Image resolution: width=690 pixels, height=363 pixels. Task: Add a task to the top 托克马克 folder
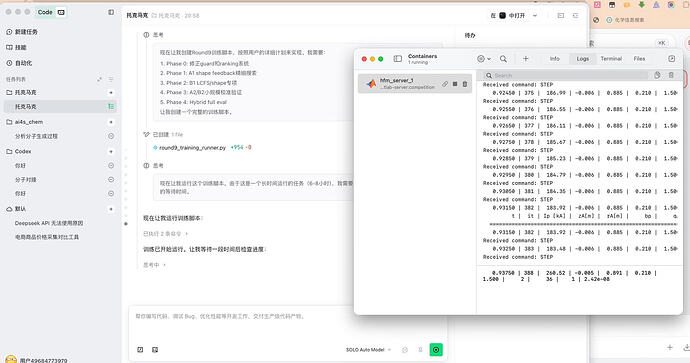(x=111, y=93)
